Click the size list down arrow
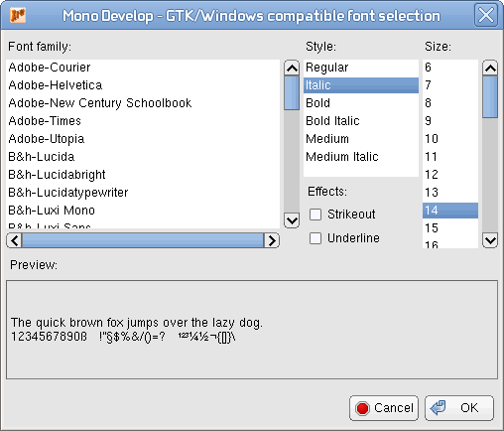Image resolution: width=504 pixels, height=431 pixels. 490,240
